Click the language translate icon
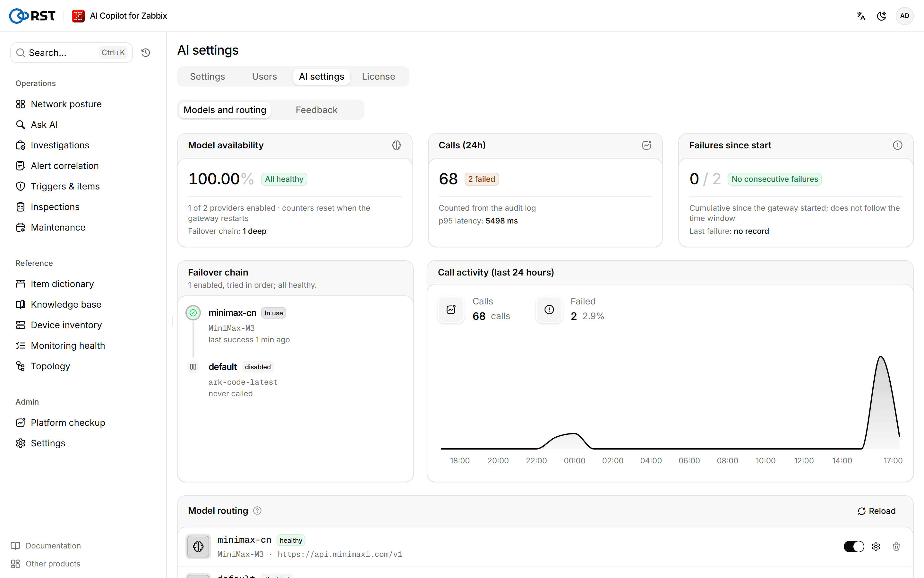Image resolution: width=924 pixels, height=578 pixels. 861,16
